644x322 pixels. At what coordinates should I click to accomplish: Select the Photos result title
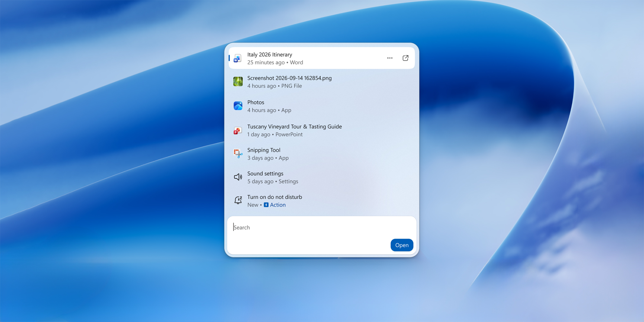point(256,102)
